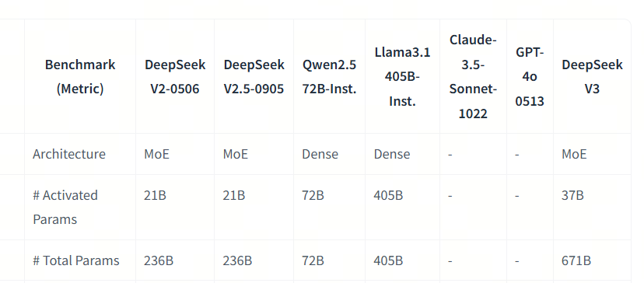Click the # Total Params row label
The image size is (644, 283).
point(76,260)
